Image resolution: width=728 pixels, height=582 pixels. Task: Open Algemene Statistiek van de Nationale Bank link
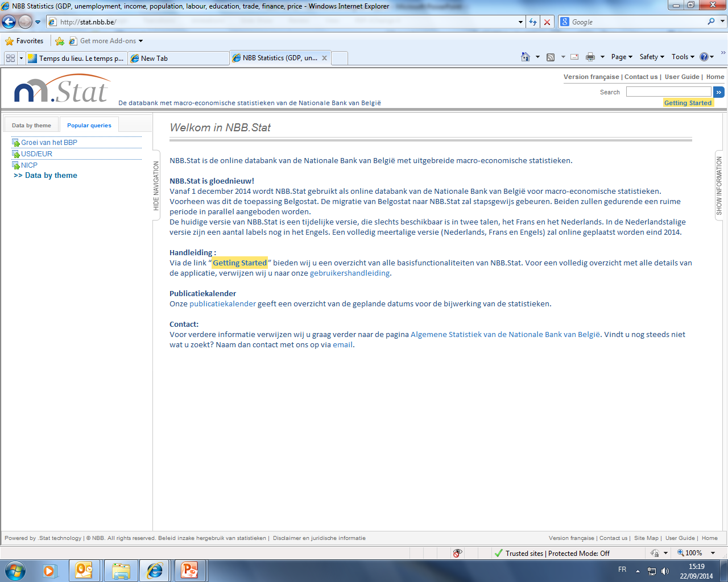(505, 334)
